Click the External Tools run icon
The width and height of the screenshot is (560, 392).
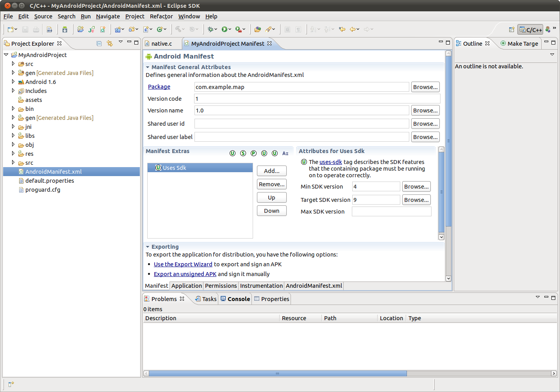238,29
